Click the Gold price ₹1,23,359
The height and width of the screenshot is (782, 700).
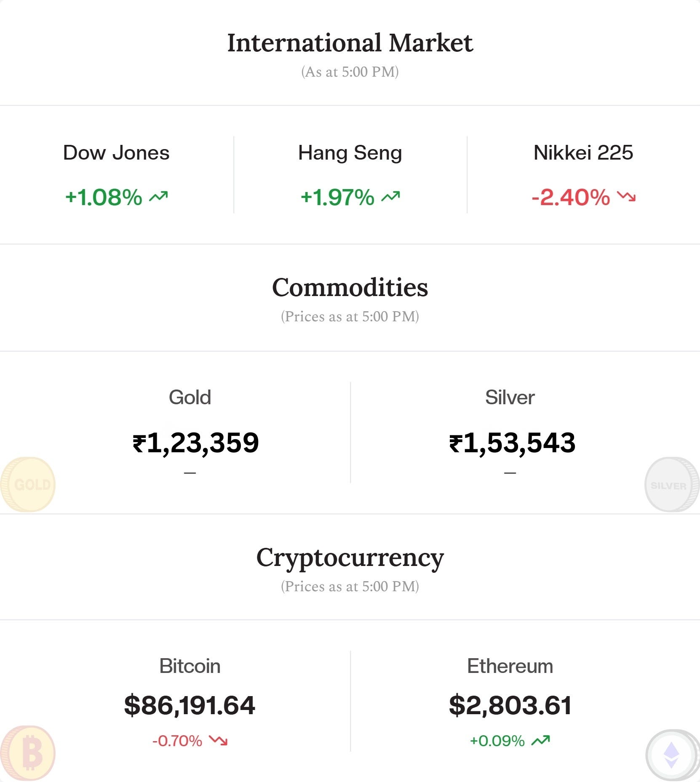click(196, 443)
